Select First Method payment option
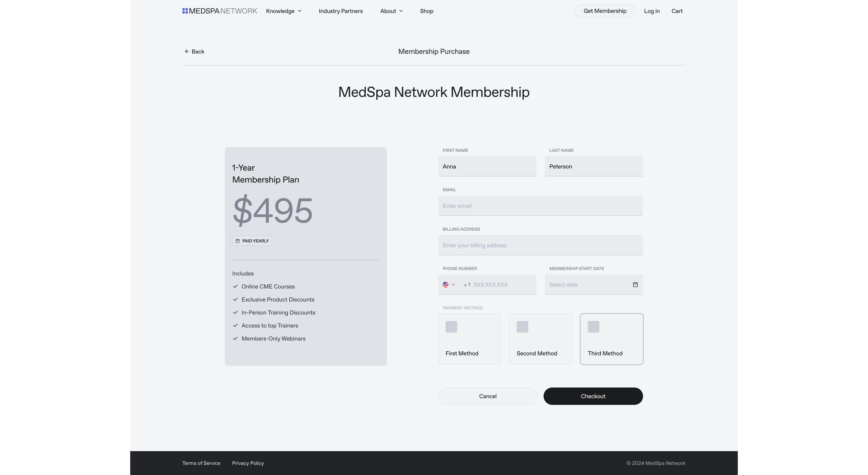The width and height of the screenshot is (868, 475). point(469,339)
